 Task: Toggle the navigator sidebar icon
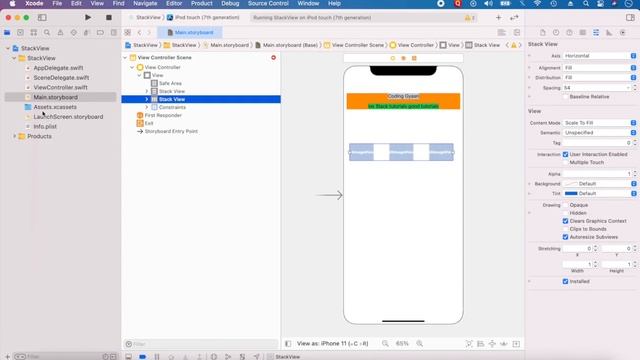[42, 18]
